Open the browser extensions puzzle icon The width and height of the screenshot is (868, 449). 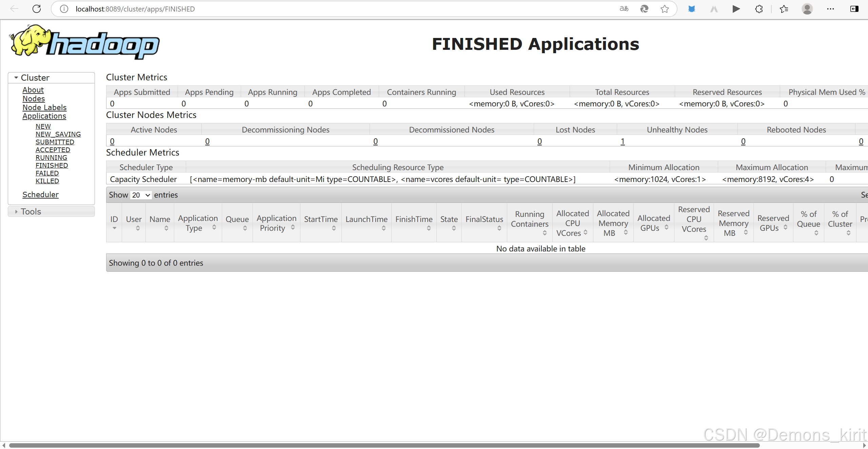[759, 9]
